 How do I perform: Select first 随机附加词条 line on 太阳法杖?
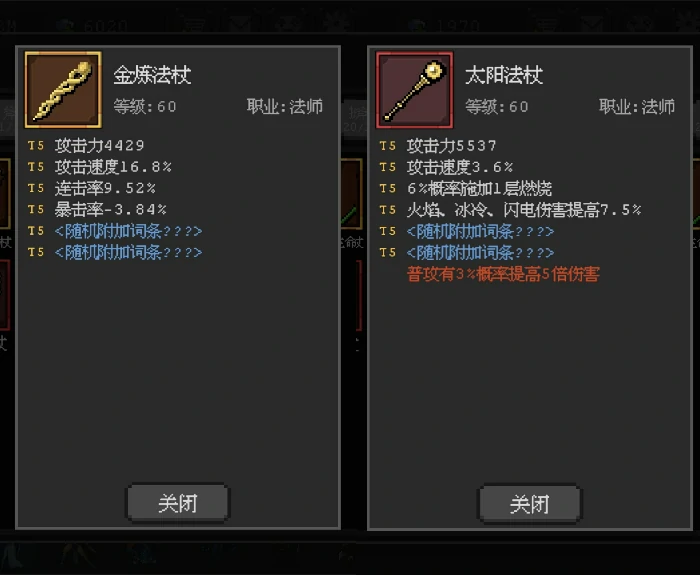[480, 231]
